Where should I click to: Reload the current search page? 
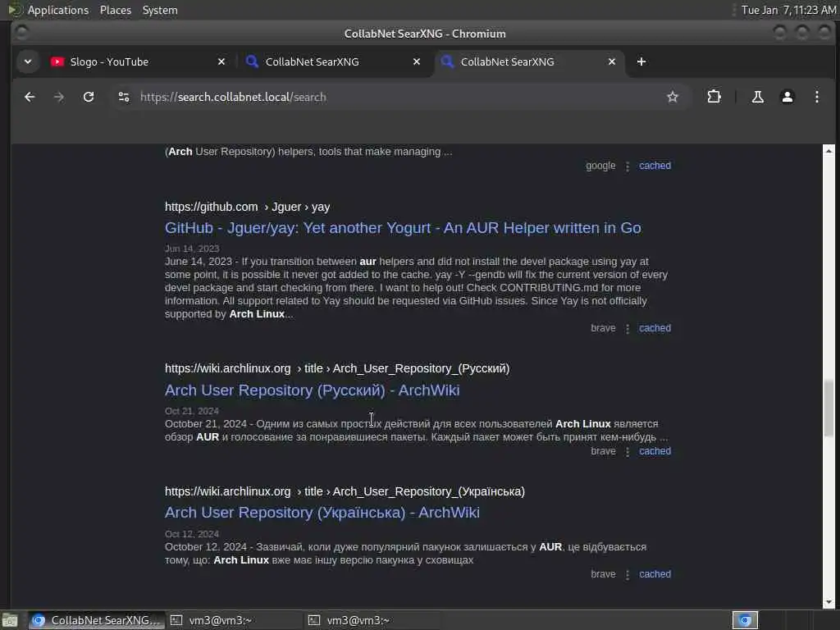tap(89, 97)
